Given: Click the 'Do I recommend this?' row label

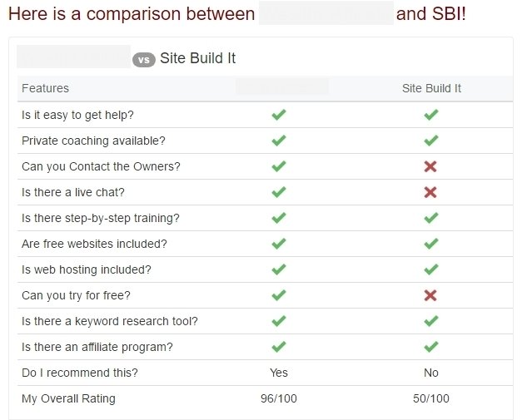Looking at the screenshot, I should (80, 373).
